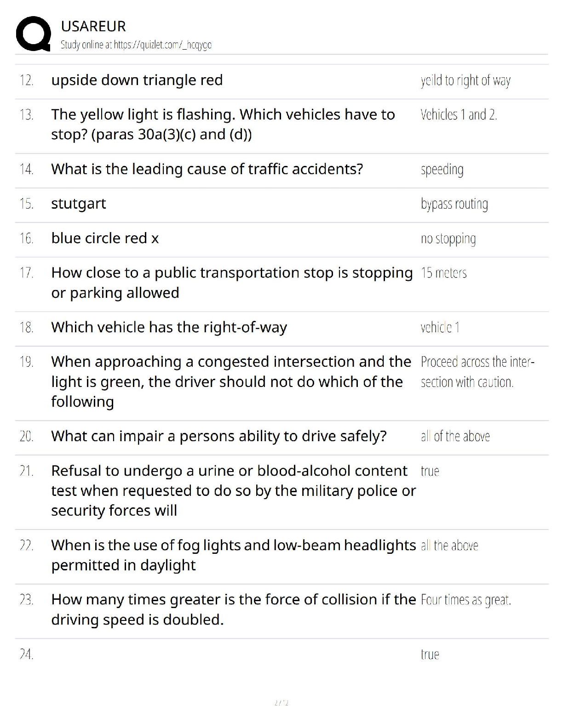563x728 pixels.
Task: Click the 'all of the above' answer
Action: [x=455, y=436]
